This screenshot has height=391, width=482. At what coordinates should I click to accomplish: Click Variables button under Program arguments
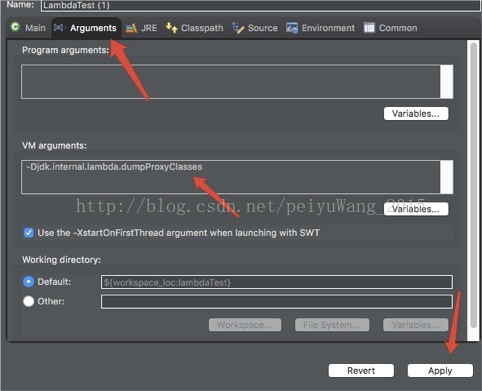(x=416, y=114)
